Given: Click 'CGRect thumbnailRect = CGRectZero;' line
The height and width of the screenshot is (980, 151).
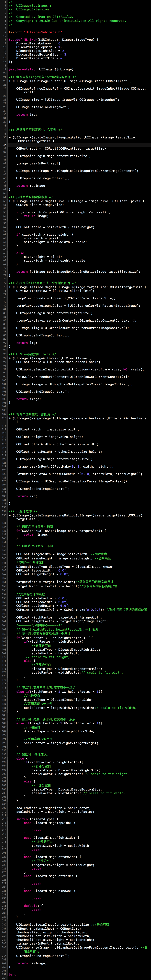Looking at the screenshot, I should pos(49,929).
